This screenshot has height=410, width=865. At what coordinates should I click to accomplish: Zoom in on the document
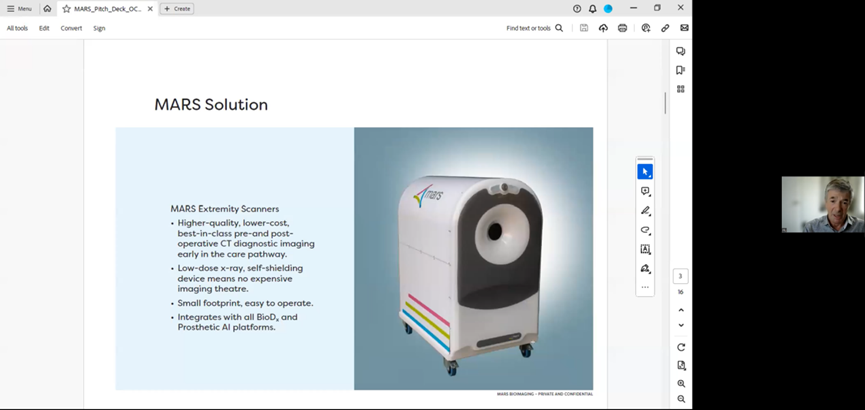coord(681,383)
